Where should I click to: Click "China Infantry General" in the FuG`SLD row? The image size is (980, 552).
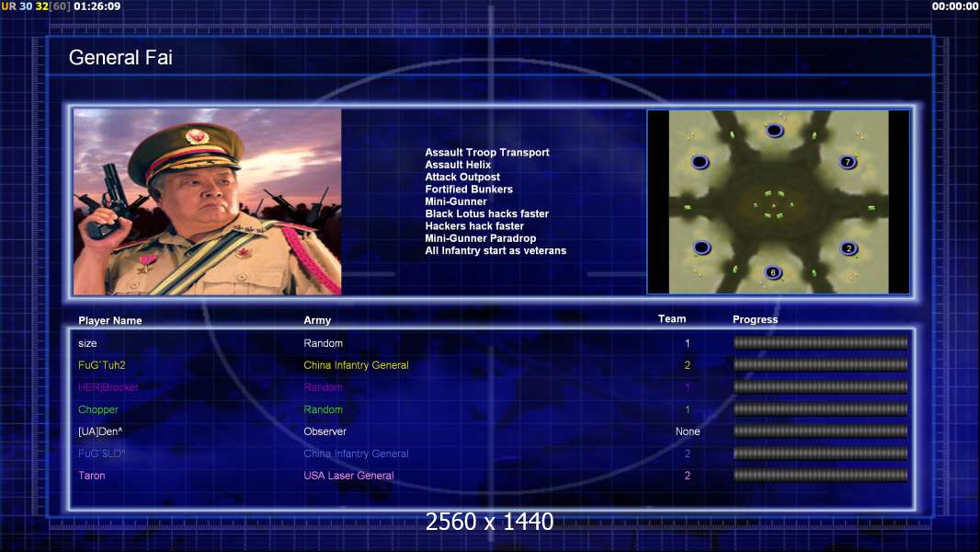click(357, 454)
